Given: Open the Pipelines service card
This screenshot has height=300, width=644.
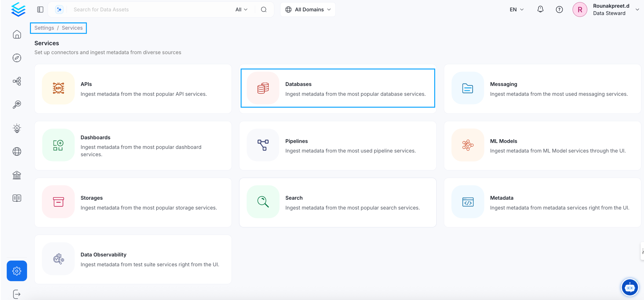Looking at the screenshot, I should point(337,146).
